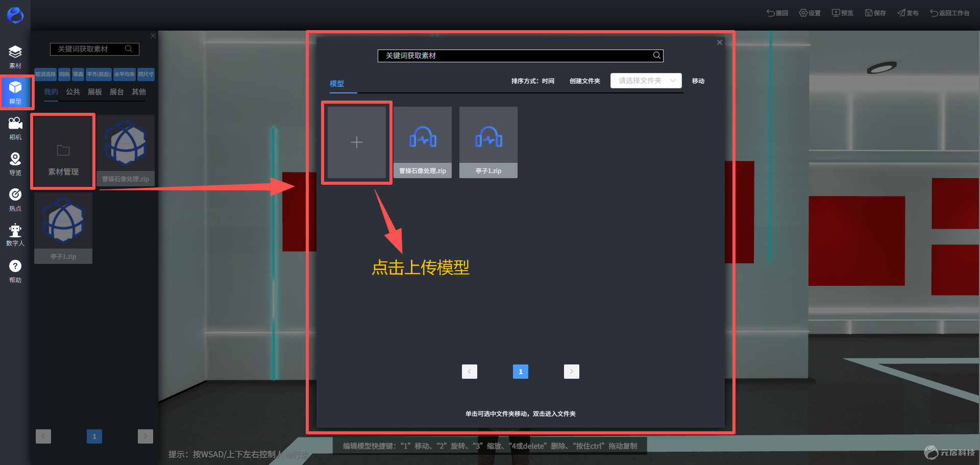Open the 素材管理 folder tile
980x465 pixels.
(63, 151)
